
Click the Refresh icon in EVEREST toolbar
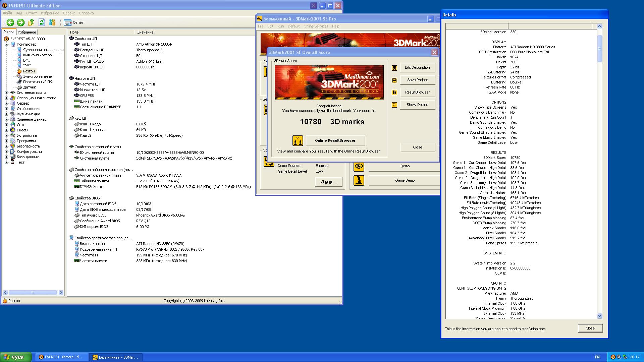42,22
